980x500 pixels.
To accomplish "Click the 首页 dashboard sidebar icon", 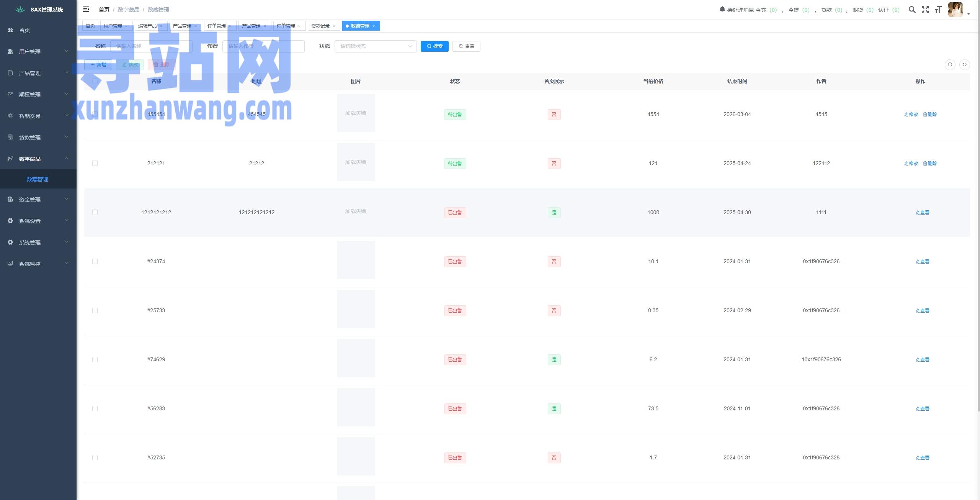I will click(x=10, y=30).
